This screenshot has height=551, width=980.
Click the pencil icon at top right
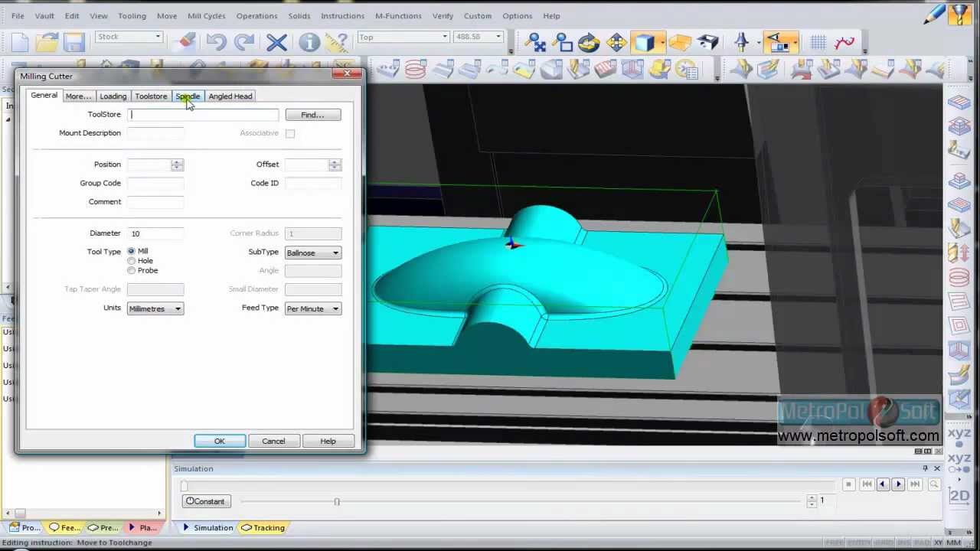coord(934,15)
